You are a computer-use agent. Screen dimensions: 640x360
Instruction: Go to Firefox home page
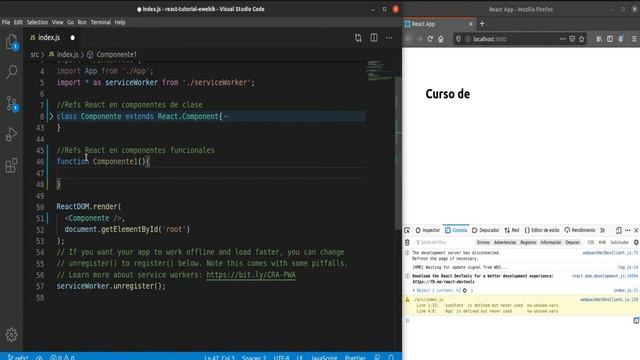click(x=441, y=39)
